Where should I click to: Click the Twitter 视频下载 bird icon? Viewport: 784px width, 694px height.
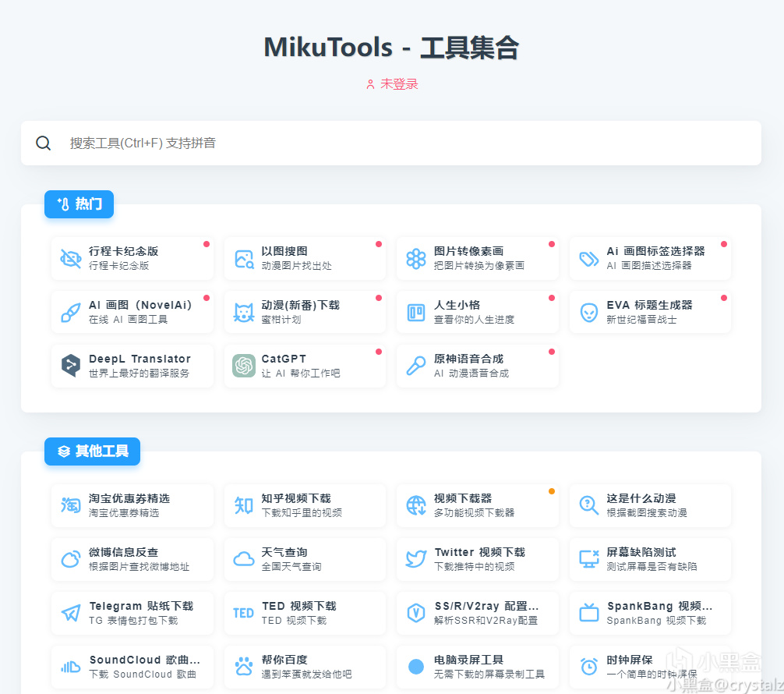tap(416, 559)
